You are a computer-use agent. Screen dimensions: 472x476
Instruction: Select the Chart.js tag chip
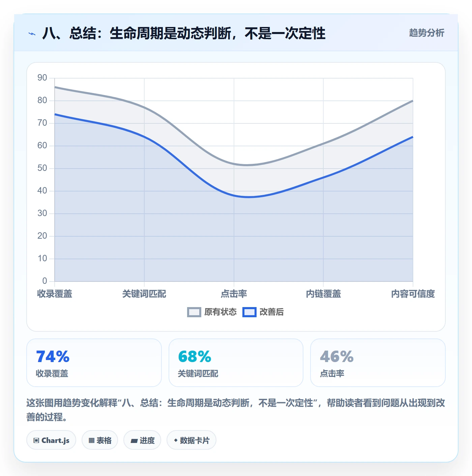pos(51,440)
